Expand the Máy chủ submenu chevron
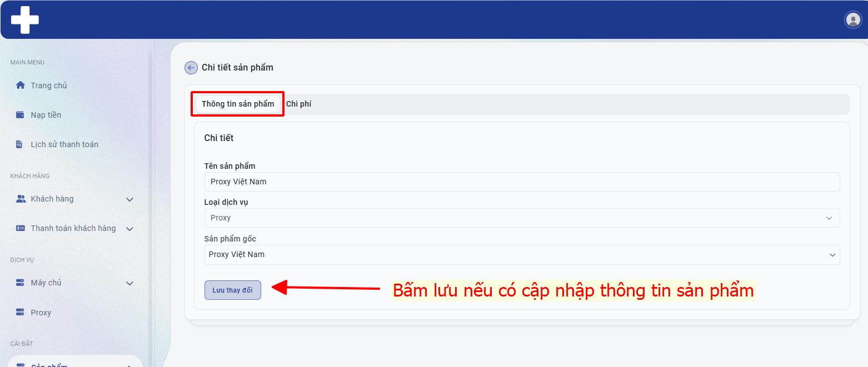 click(129, 283)
